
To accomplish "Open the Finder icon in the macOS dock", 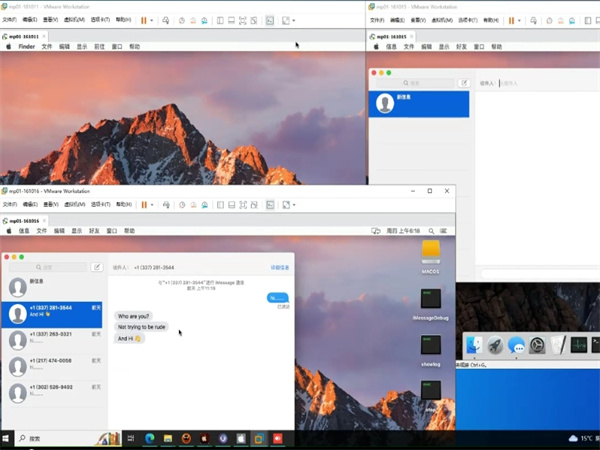I will (x=474, y=345).
